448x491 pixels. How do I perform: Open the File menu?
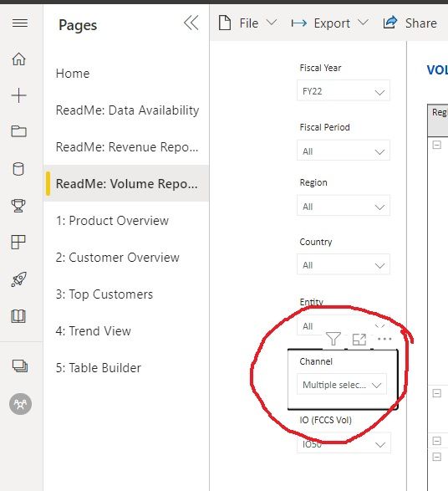[247, 23]
